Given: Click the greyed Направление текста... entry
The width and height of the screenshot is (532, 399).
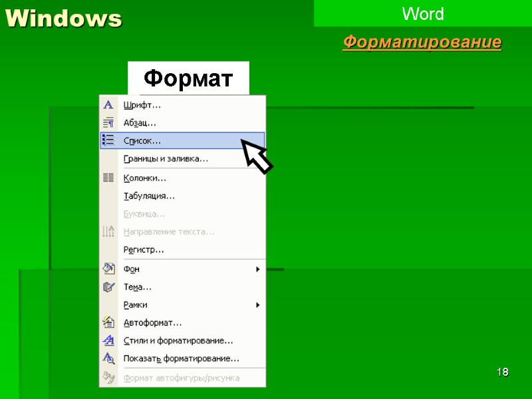Looking at the screenshot, I should pyautogui.click(x=182, y=231).
